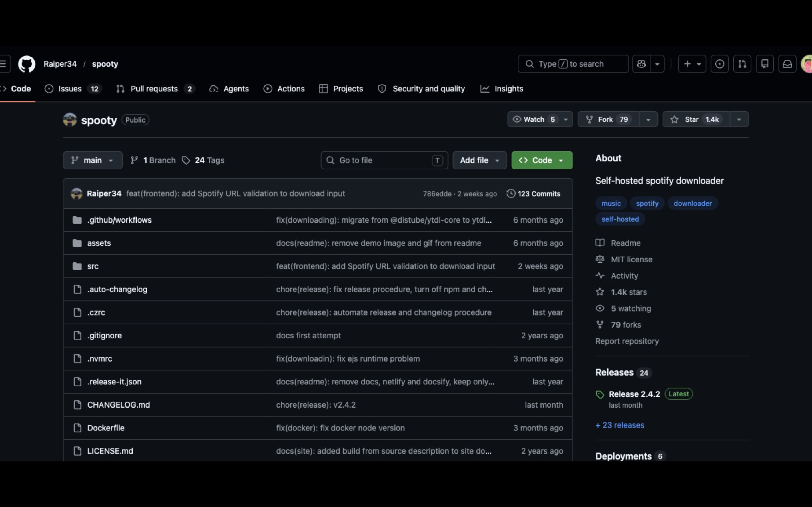This screenshot has height=507, width=812.
Task: Open the .czrc file
Action: coord(96,313)
